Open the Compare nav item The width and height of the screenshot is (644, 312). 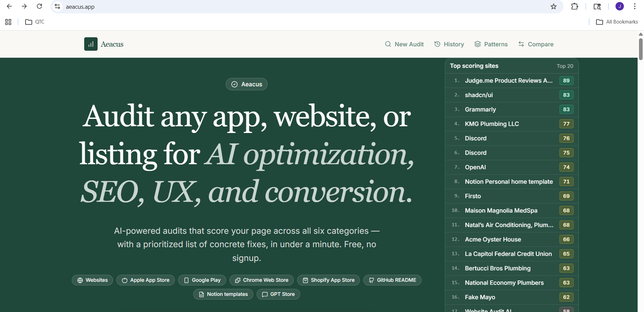point(536,44)
